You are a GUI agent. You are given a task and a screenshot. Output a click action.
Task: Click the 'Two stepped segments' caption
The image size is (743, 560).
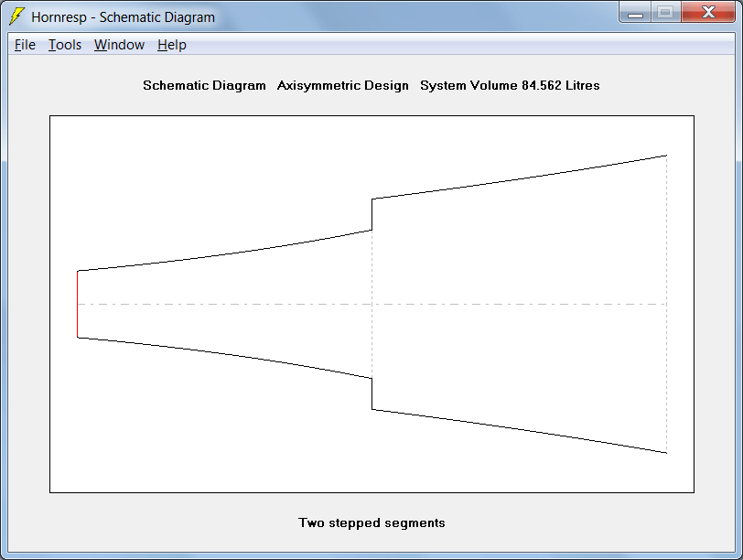pos(371,523)
